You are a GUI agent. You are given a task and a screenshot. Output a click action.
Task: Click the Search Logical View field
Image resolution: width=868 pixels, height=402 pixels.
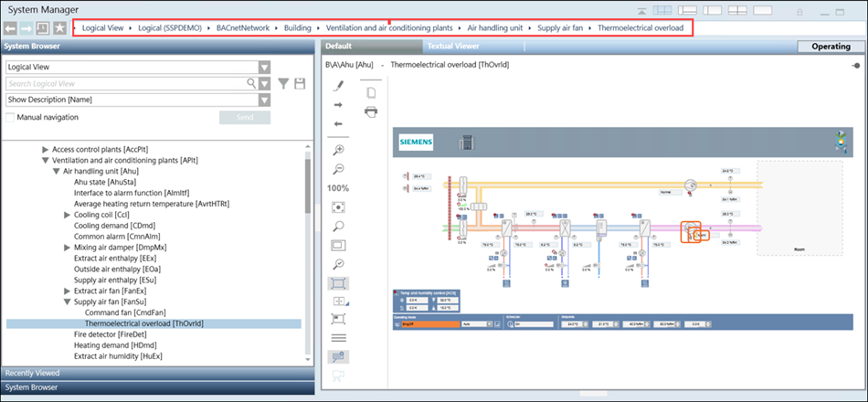(125, 83)
